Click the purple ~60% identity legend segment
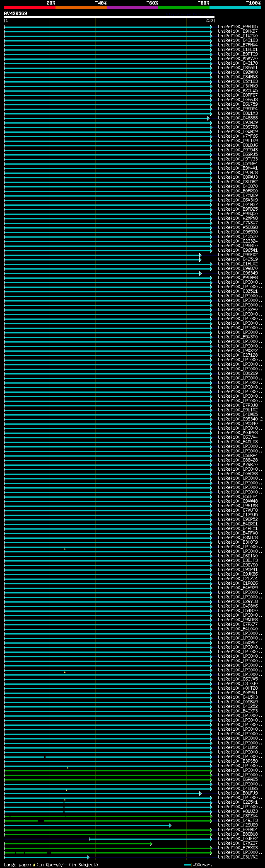 (x=132, y=7)
